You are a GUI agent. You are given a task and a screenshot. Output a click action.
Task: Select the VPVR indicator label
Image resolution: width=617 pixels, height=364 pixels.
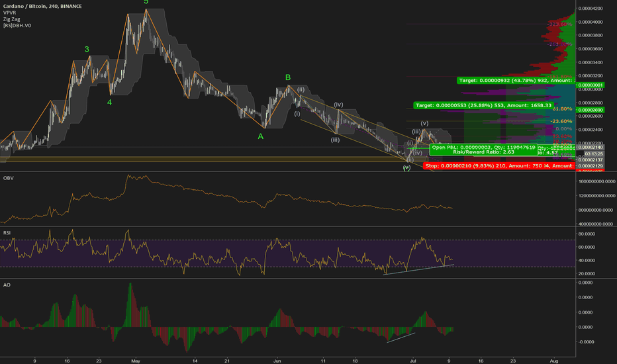pyautogui.click(x=9, y=13)
